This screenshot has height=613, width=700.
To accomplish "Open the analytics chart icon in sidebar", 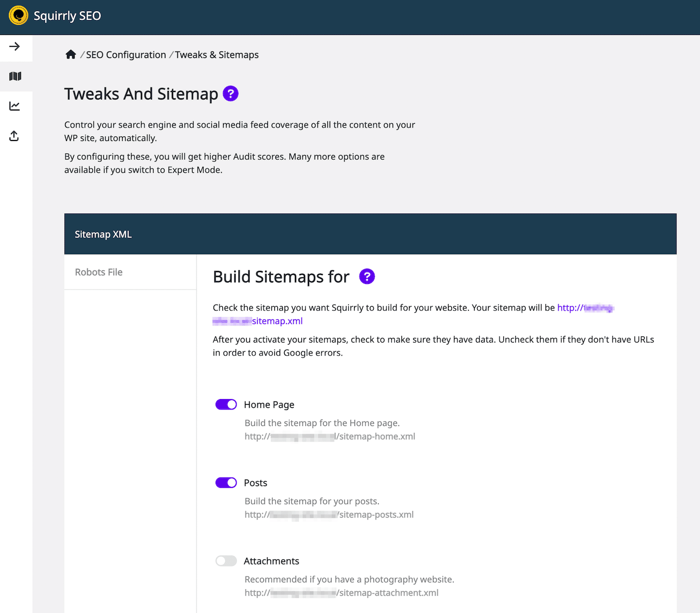I will [x=15, y=105].
